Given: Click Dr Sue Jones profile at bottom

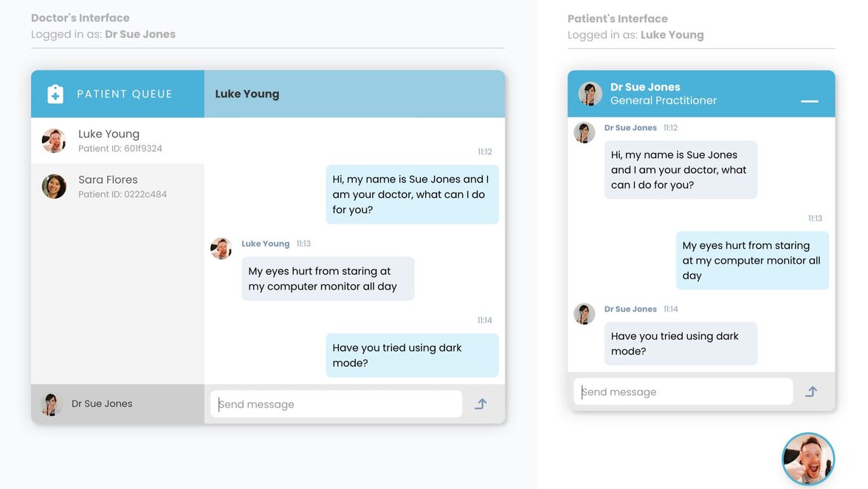Looking at the screenshot, I should point(102,404).
